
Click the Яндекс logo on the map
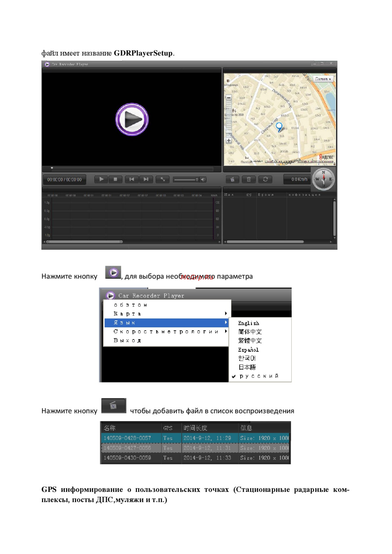point(326,157)
